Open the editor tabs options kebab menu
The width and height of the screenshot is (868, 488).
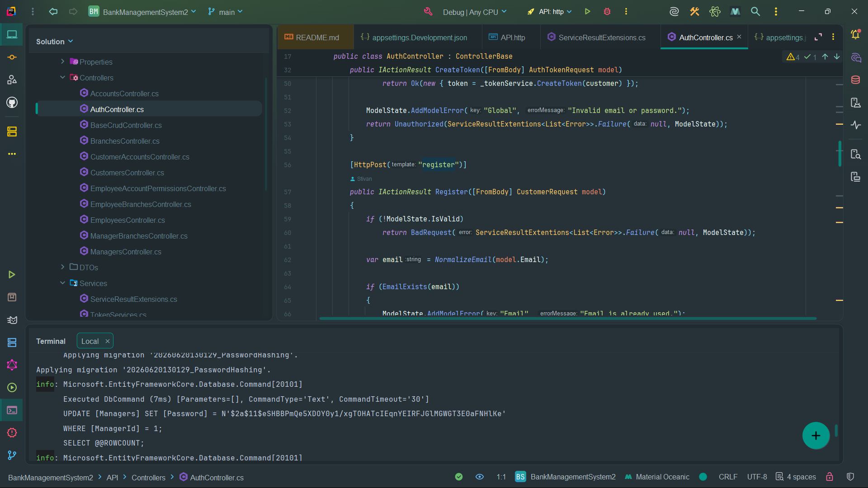[833, 37]
